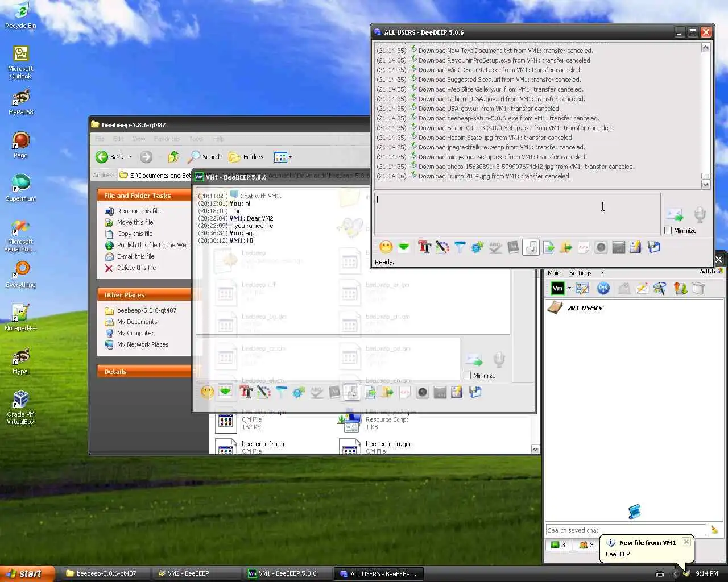Click Search button in Explorer toolbar
Image resolution: width=728 pixels, height=582 pixels.
click(205, 157)
